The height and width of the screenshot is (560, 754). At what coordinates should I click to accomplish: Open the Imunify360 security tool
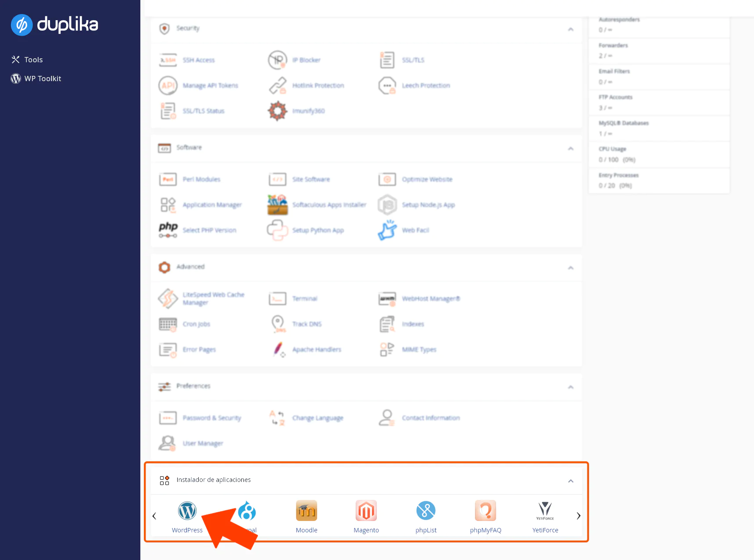[308, 111]
